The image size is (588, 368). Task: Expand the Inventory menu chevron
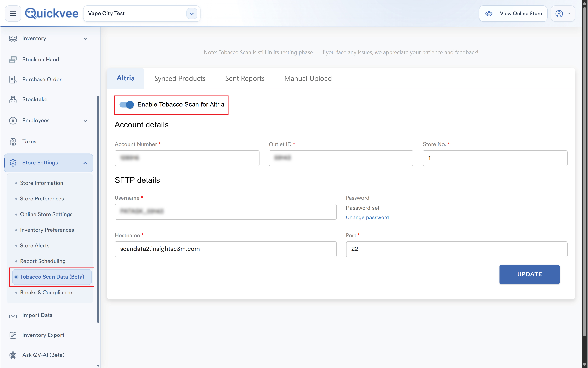pyautogui.click(x=85, y=39)
